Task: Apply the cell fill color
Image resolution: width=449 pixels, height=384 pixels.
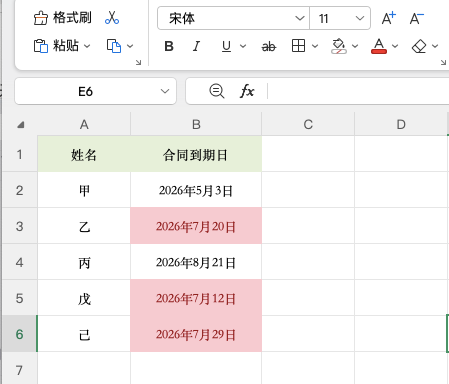Action: click(339, 46)
